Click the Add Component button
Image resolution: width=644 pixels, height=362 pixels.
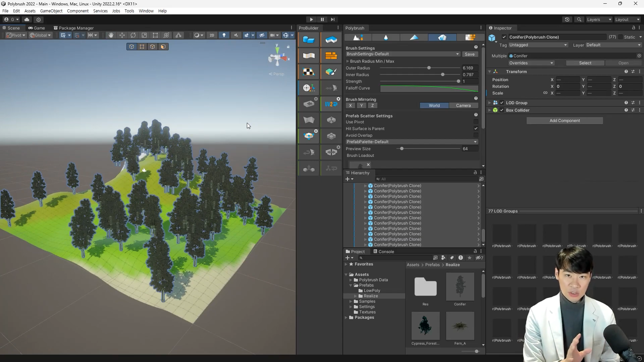tap(565, 121)
